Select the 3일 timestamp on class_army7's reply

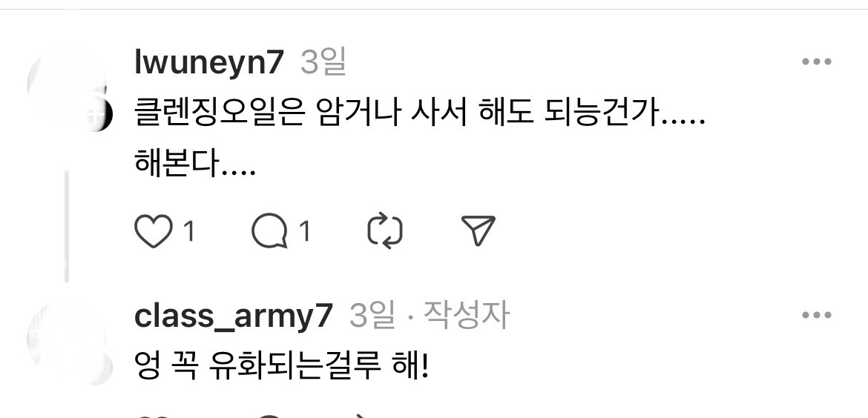(x=372, y=316)
